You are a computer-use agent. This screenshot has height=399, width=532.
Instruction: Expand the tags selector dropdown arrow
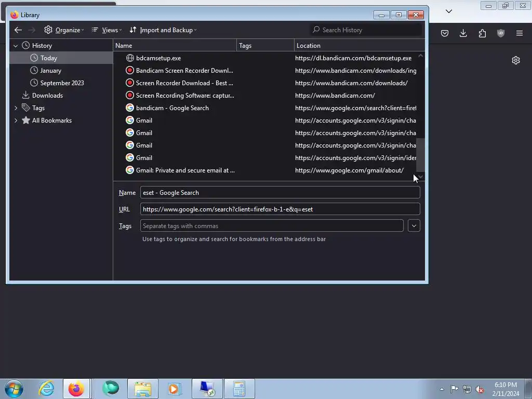coord(414,225)
